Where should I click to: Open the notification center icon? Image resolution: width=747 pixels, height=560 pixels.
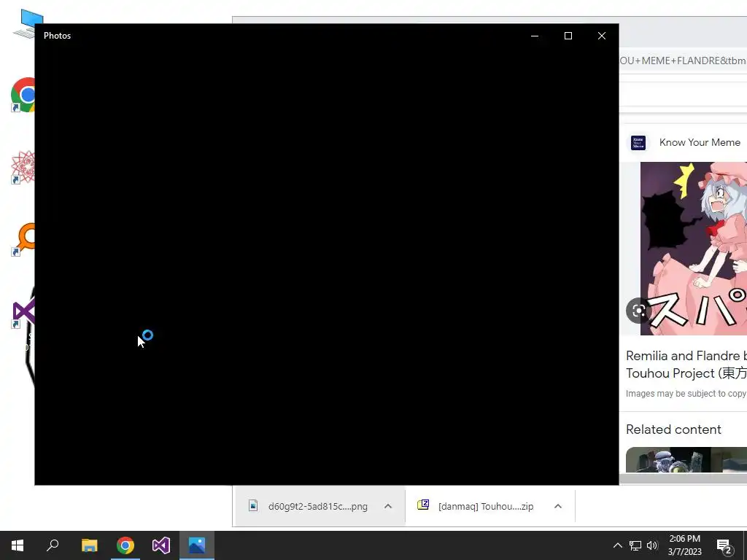724,545
